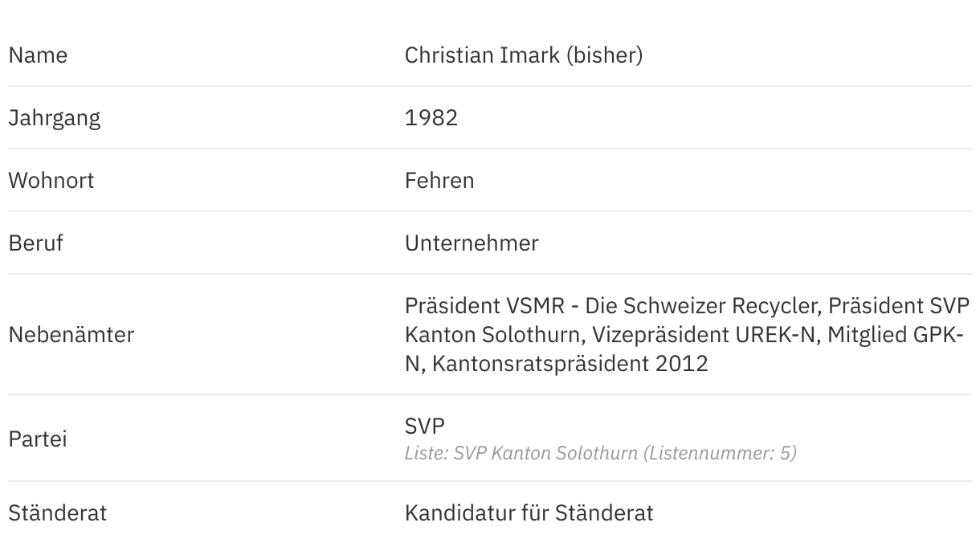Click the residence value Fehren
Image resolution: width=980 pixels, height=551 pixels.
pos(439,181)
